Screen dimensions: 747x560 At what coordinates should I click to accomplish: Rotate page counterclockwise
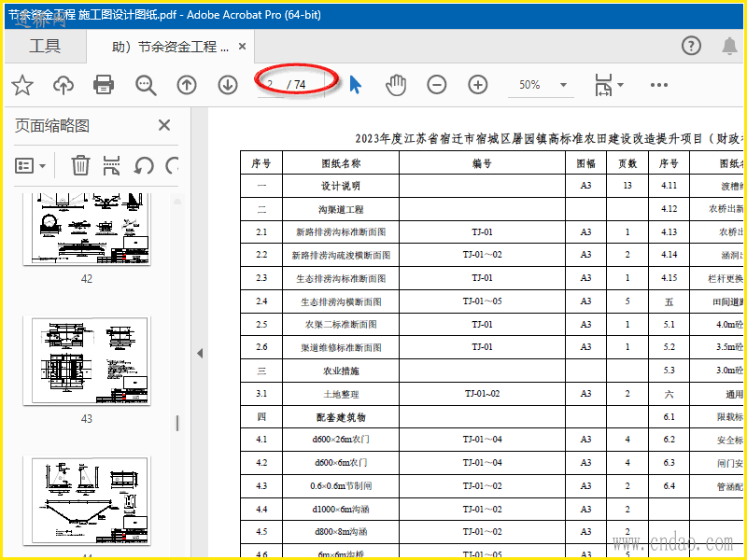(x=144, y=166)
